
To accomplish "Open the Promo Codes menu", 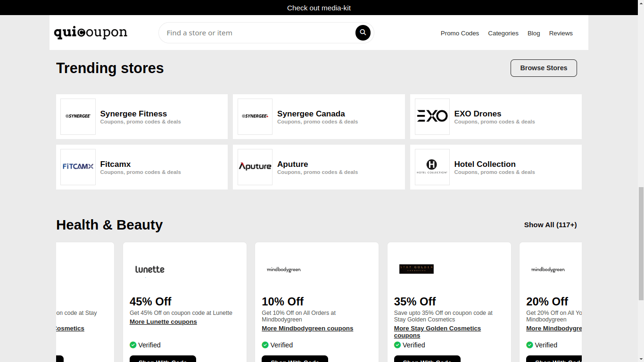I will [x=460, y=33].
